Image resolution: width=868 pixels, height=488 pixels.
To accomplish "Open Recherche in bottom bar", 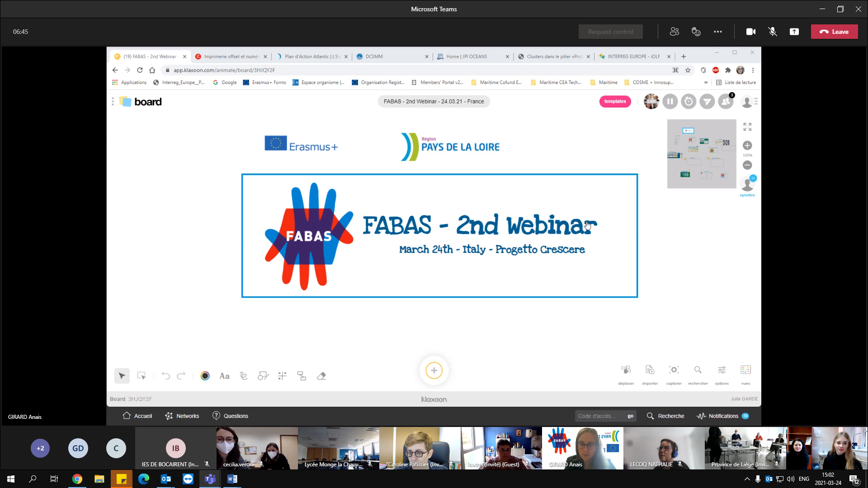I will pyautogui.click(x=665, y=416).
